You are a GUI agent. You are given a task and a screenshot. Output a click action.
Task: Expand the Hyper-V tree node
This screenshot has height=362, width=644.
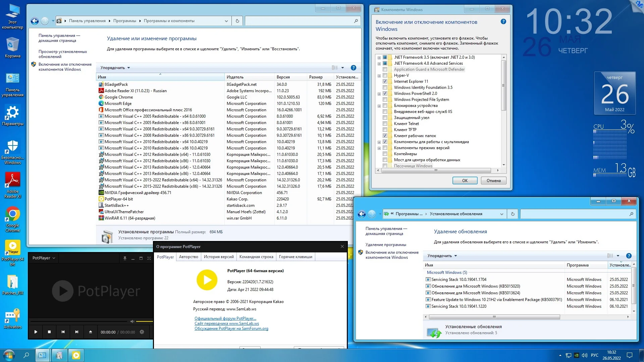tap(379, 76)
